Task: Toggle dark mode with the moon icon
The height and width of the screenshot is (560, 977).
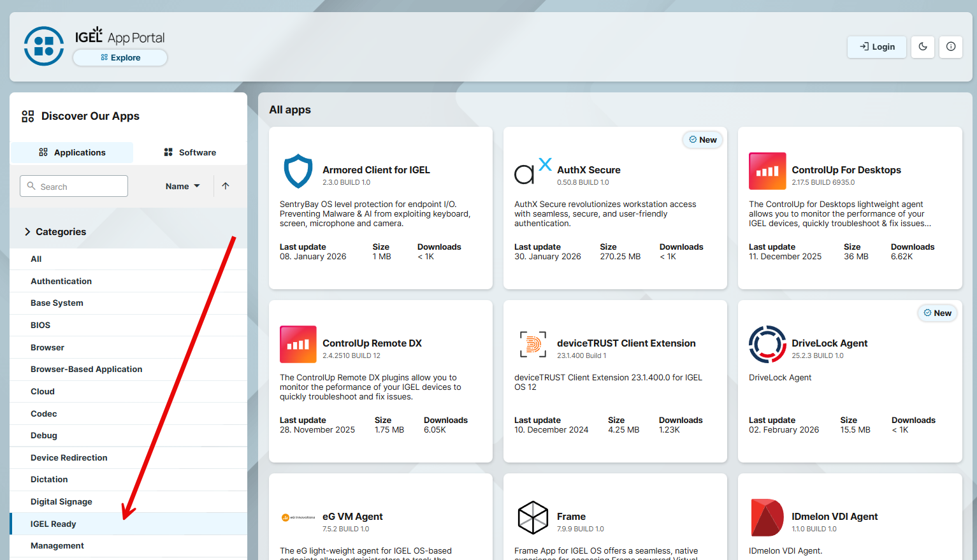Action: pos(923,47)
